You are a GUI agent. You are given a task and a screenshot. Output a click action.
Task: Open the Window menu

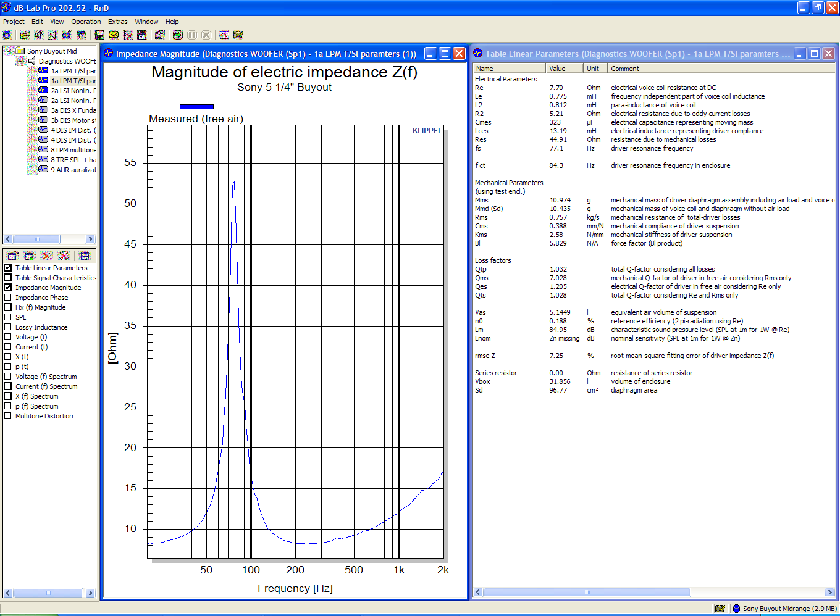point(146,22)
